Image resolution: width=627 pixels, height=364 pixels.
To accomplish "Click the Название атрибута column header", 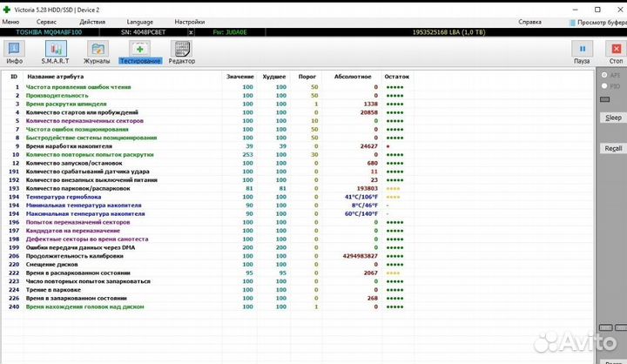I will (57, 77).
